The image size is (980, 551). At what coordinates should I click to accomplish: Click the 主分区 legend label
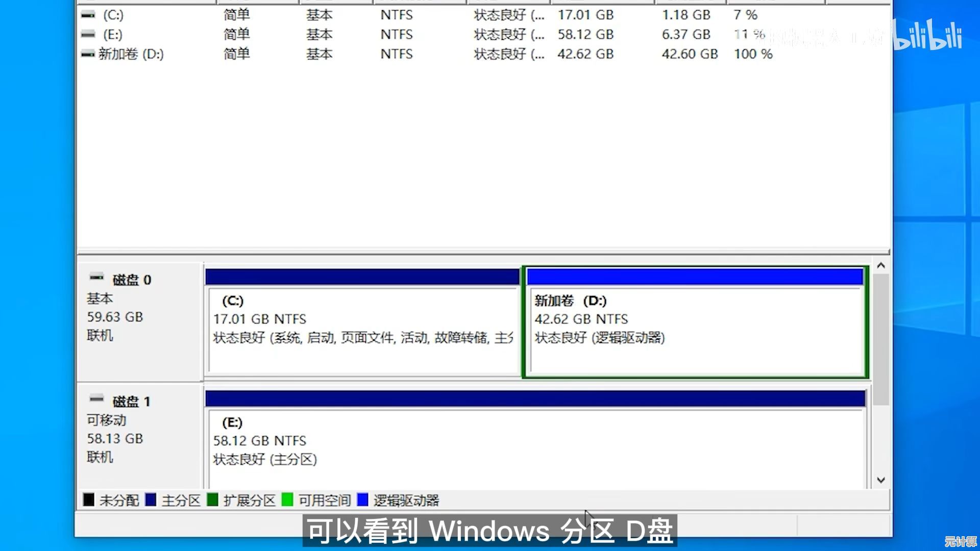pyautogui.click(x=181, y=500)
